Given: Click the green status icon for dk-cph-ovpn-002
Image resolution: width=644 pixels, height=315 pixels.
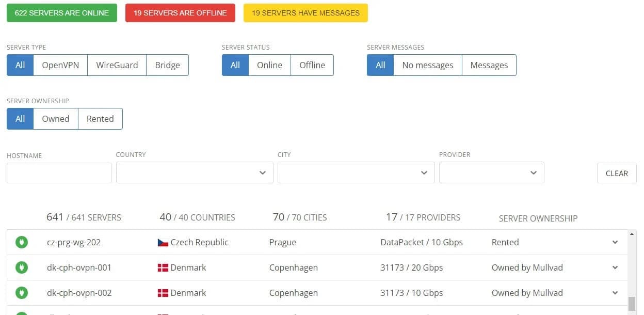Looking at the screenshot, I should click(x=22, y=293).
